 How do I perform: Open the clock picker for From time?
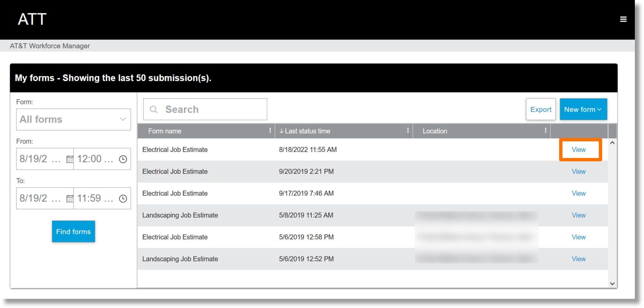coord(123,159)
